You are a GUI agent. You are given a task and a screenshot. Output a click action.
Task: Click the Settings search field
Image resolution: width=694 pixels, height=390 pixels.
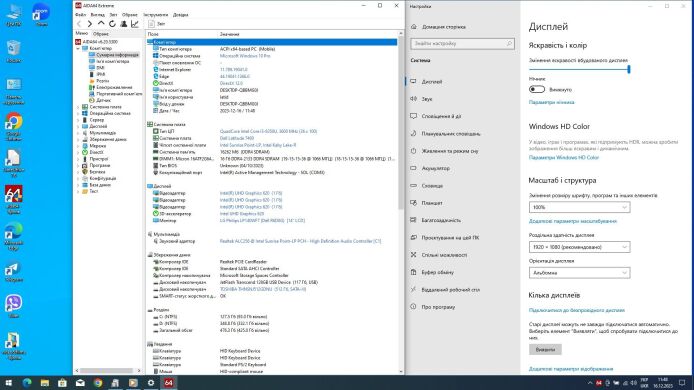point(462,43)
